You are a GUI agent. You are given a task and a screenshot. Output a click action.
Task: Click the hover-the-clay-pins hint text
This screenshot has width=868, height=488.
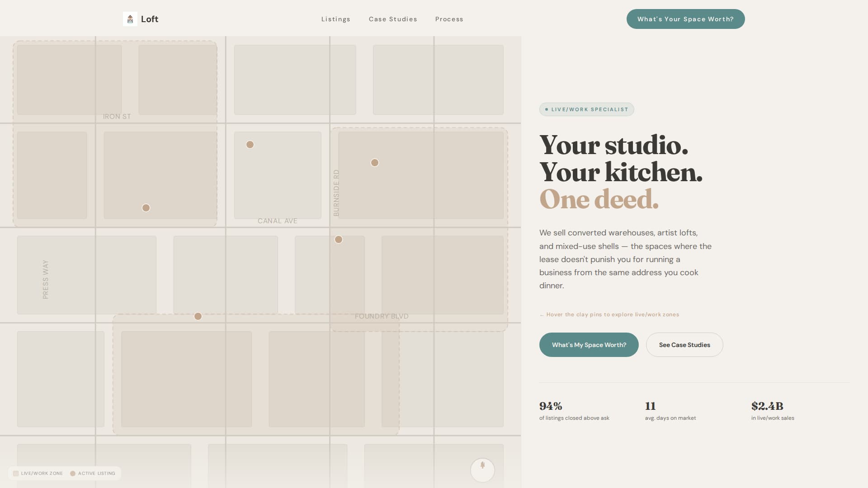[x=609, y=314]
